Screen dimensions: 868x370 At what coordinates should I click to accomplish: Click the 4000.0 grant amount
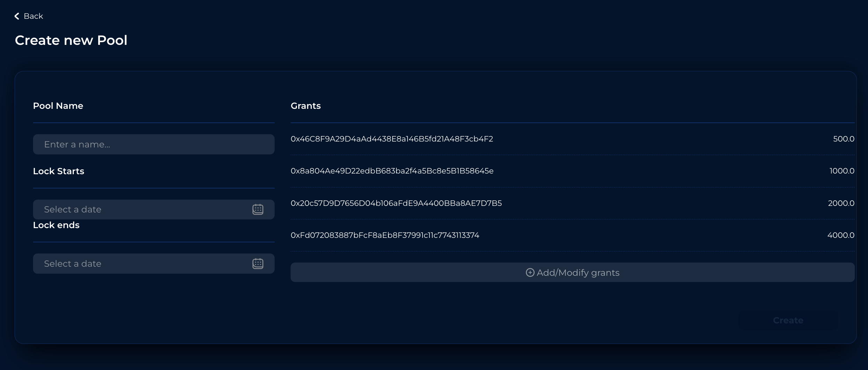click(841, 235)
